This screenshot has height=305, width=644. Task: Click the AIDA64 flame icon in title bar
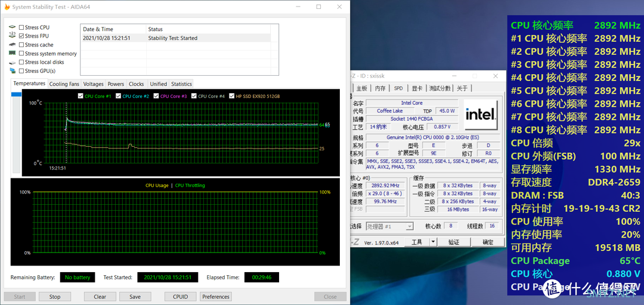[x=7, y=7]
